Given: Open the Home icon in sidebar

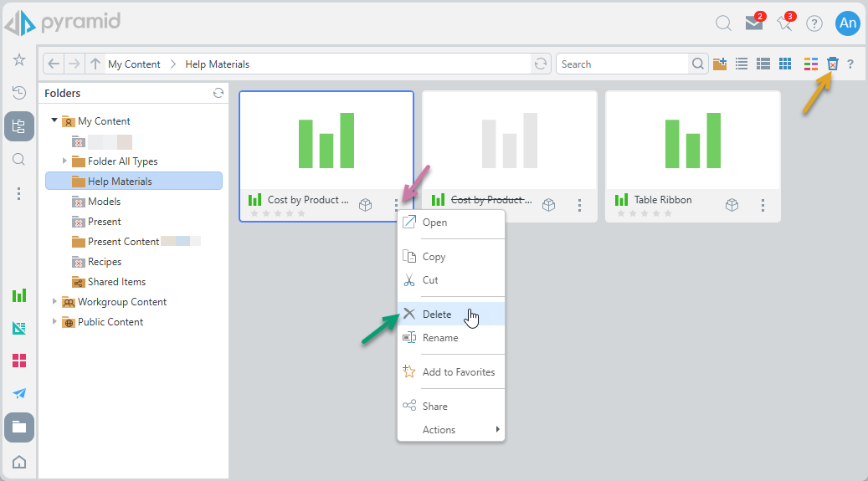Looking at the screenshot, I should pyautogui.click(x=19, y=462).
